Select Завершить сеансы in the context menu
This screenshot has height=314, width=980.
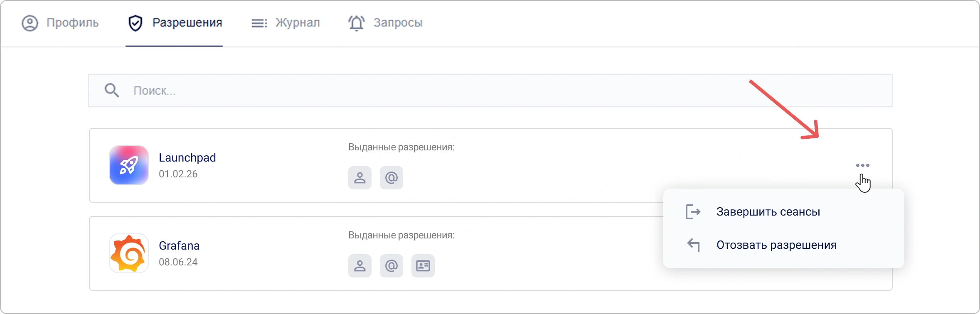point(767,211)
